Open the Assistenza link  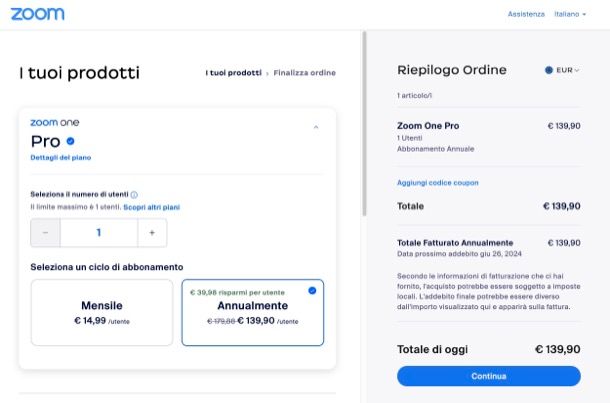pos(526,14)
